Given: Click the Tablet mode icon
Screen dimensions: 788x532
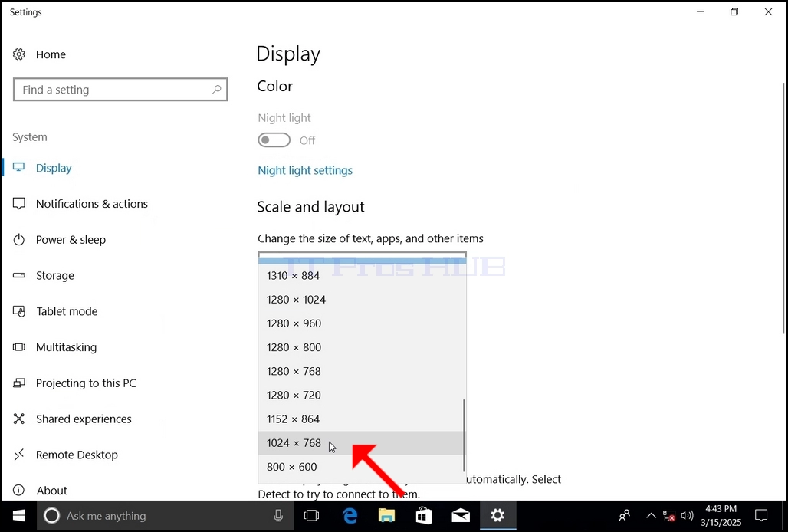Looking at the screenshot, I should 18,311.
